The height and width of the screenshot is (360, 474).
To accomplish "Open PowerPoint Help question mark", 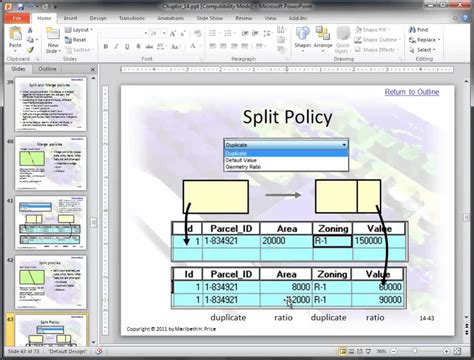I will pos(466,18).
